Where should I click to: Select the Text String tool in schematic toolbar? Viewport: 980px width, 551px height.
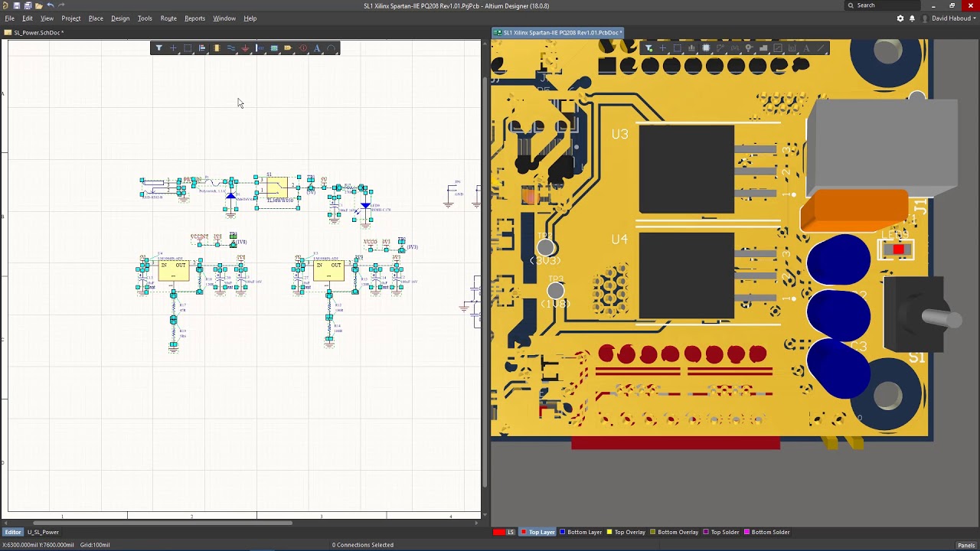point(317,48)
